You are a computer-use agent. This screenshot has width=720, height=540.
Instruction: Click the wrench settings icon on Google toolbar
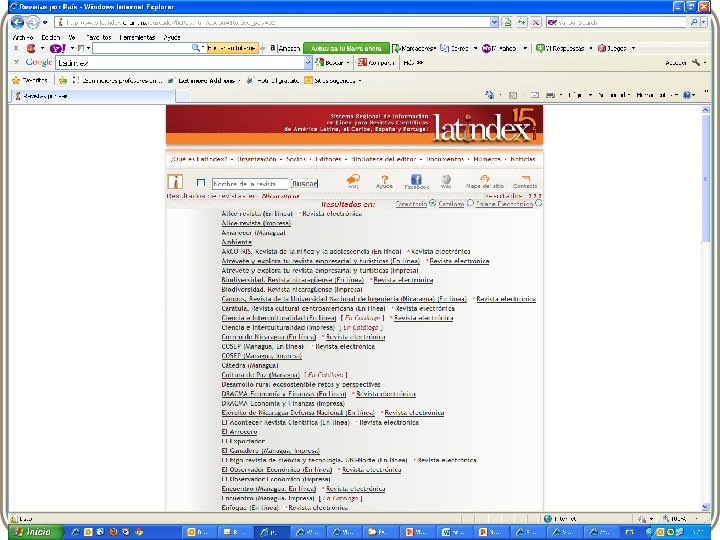pos(696,62)
